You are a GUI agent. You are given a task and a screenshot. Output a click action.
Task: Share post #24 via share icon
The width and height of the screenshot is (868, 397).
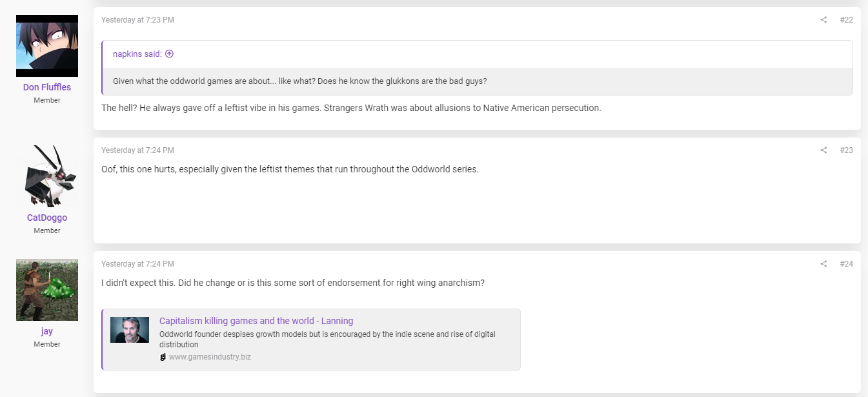pos(823,264)
